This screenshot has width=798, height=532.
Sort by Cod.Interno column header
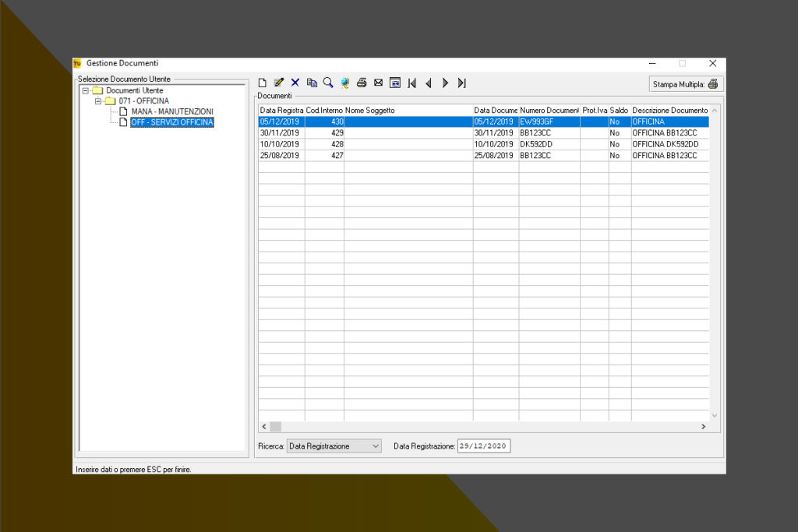point(324,111)
